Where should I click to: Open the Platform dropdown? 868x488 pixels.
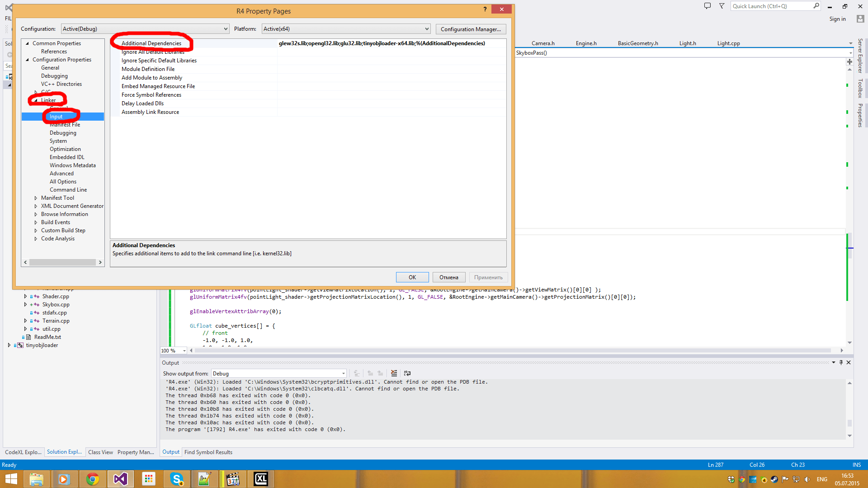pos(427,28)
